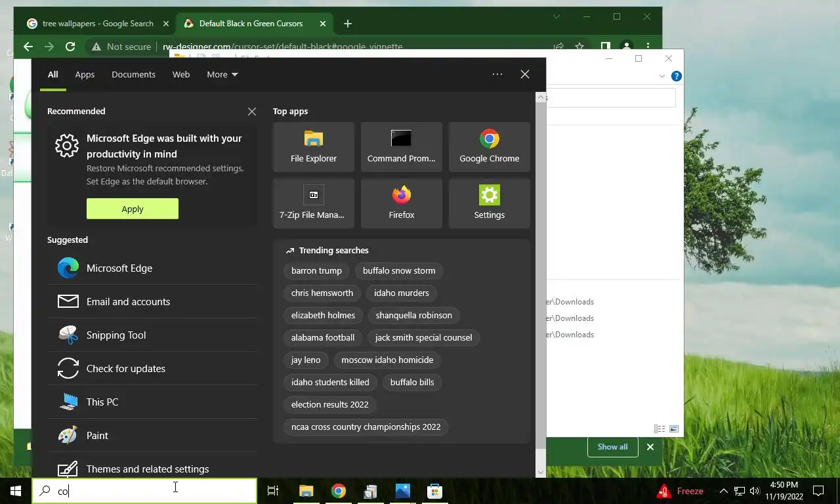Click the Windows Start button
This screenshot has width=840, height=504.
point(16,491)
